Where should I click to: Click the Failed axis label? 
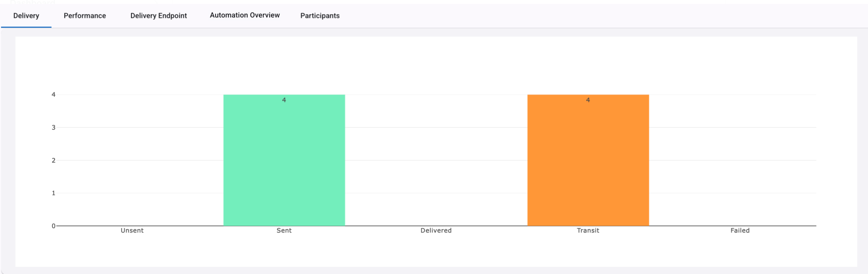click(740, 230)
